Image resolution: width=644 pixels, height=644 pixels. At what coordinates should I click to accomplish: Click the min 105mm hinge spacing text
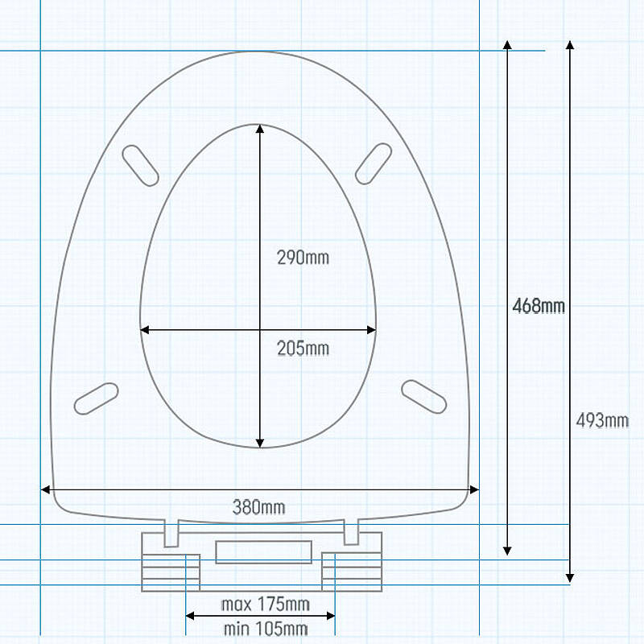[265, 628]
